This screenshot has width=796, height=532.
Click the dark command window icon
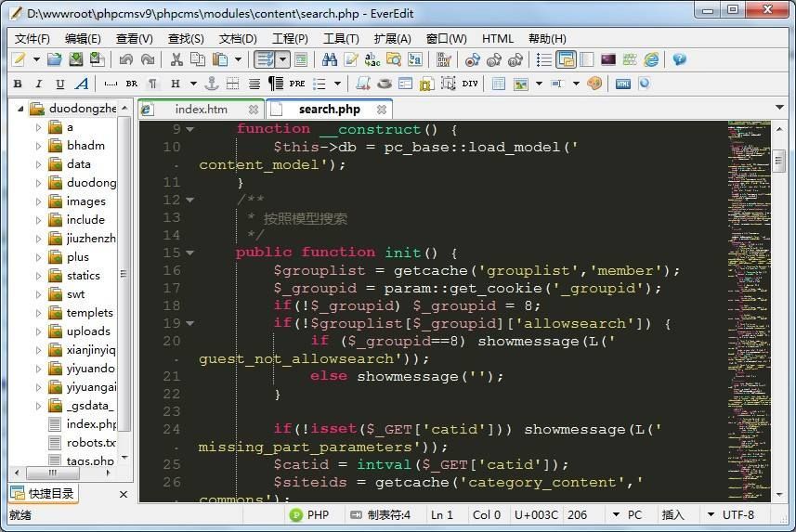pos(608,60)
